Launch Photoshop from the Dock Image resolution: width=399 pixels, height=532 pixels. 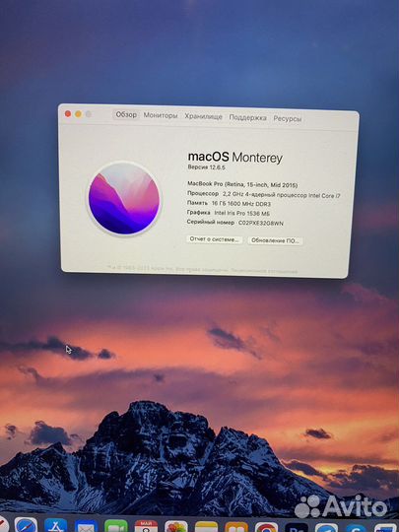pos(297,528)
